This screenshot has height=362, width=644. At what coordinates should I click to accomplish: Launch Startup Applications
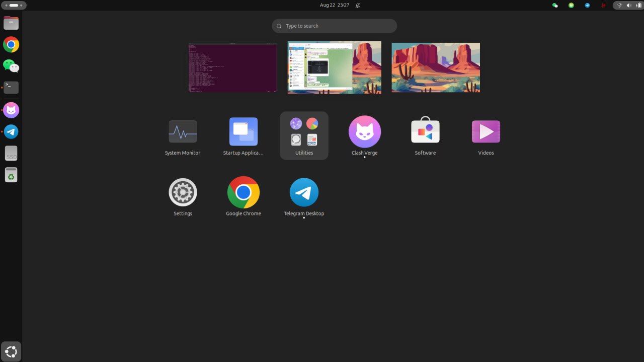click(x=244, y=132)
